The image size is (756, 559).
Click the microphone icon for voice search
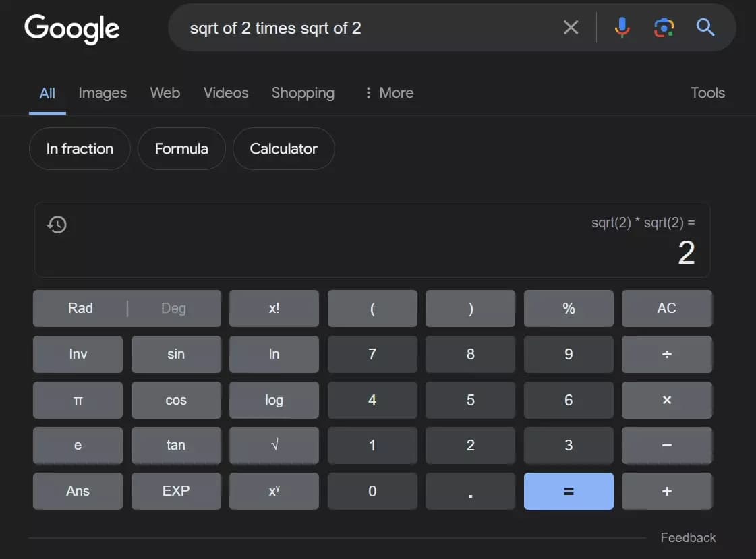click(621, 28)
